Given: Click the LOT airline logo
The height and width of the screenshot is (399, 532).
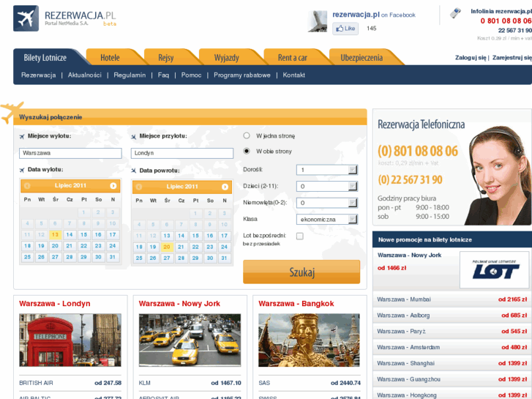Looking at the screenshot, I should click(x=495, y=270).
